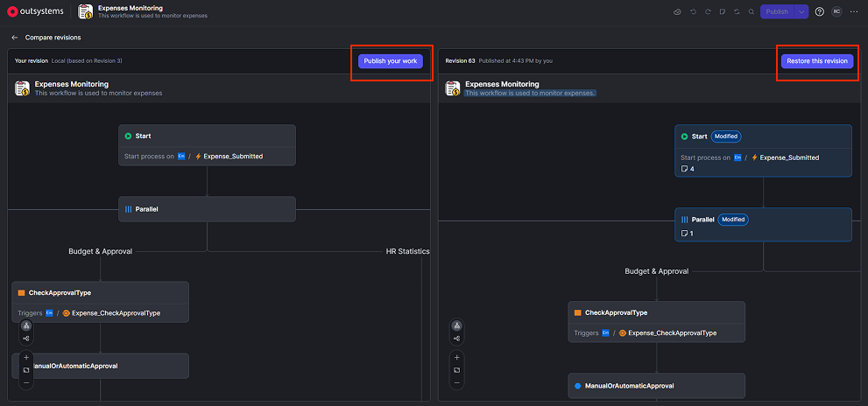The image size is (868, 406).
Task: Click the Modified badge on Start node
Action: tap(726, 136)
